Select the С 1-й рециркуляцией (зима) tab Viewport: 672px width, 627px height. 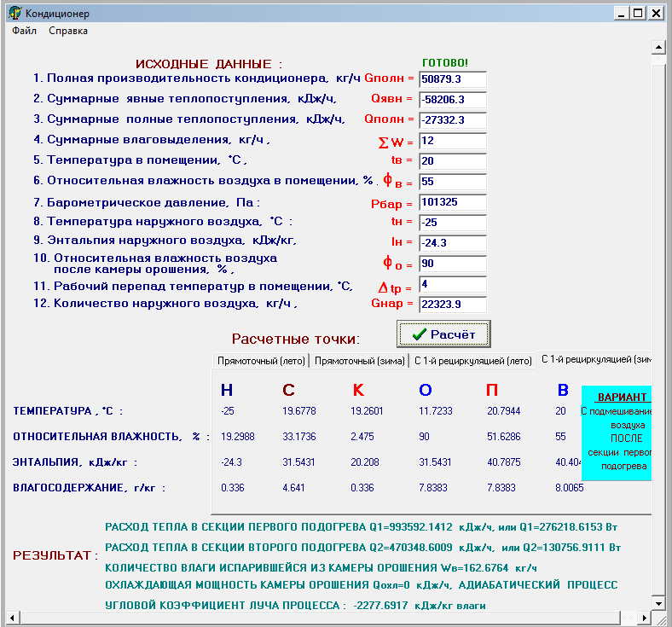[x=596, y=359]
